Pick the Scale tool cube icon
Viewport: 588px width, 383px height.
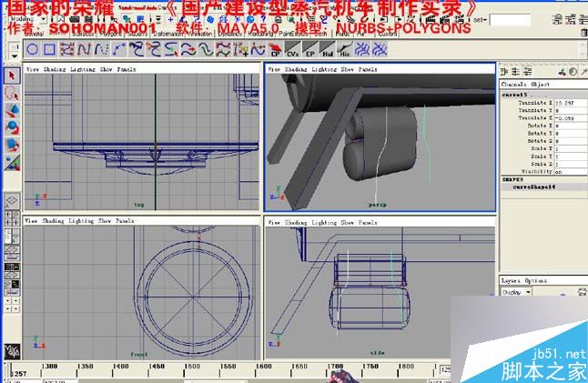[x=12, y=146]
